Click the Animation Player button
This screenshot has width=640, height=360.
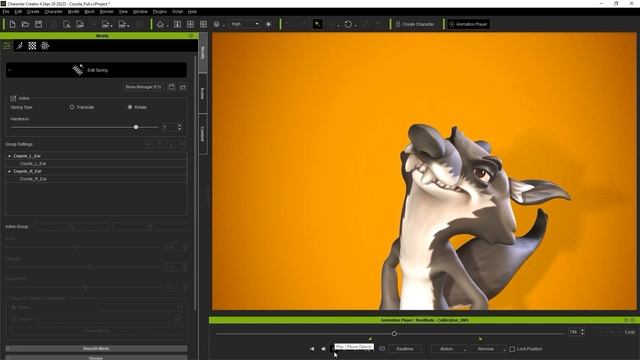click(x=468, y=24)
